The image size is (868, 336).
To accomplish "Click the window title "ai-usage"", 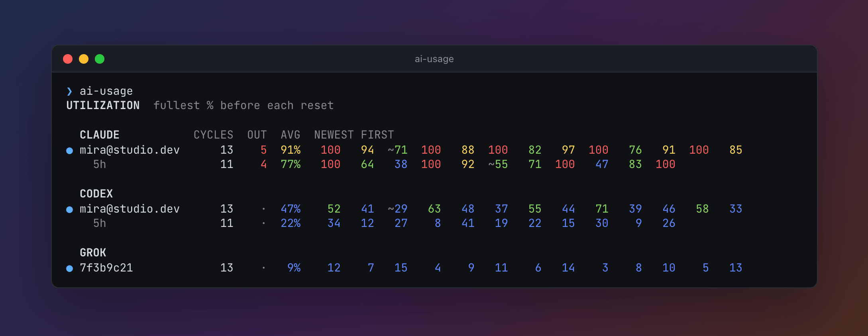I will coord(434,59).
